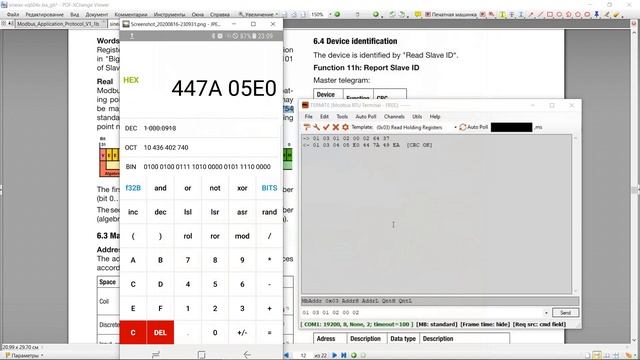Go to next page in PDF viewer
The width and height of the screenshot is (640, 360).
coord(335,355)
